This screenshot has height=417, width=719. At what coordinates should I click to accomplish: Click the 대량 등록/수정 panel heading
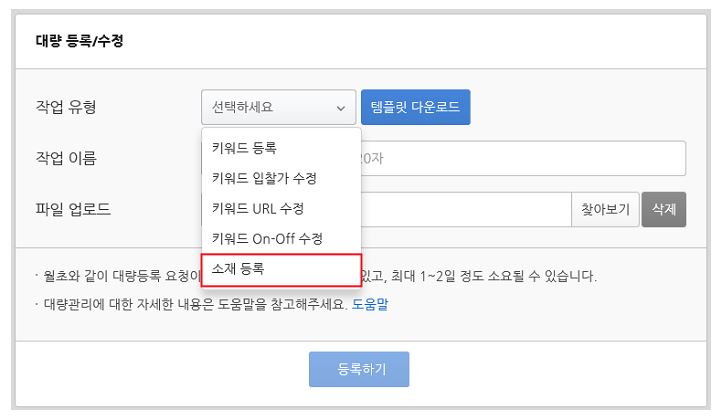79,41
